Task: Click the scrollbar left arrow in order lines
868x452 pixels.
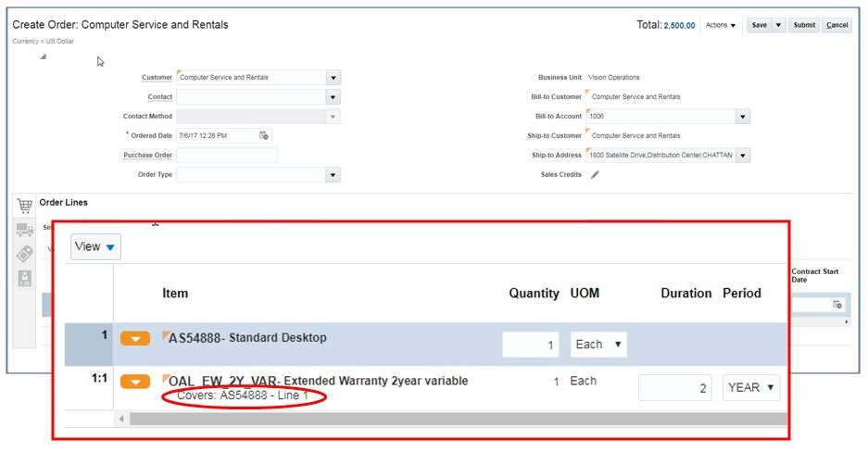Action: (121, 419)
